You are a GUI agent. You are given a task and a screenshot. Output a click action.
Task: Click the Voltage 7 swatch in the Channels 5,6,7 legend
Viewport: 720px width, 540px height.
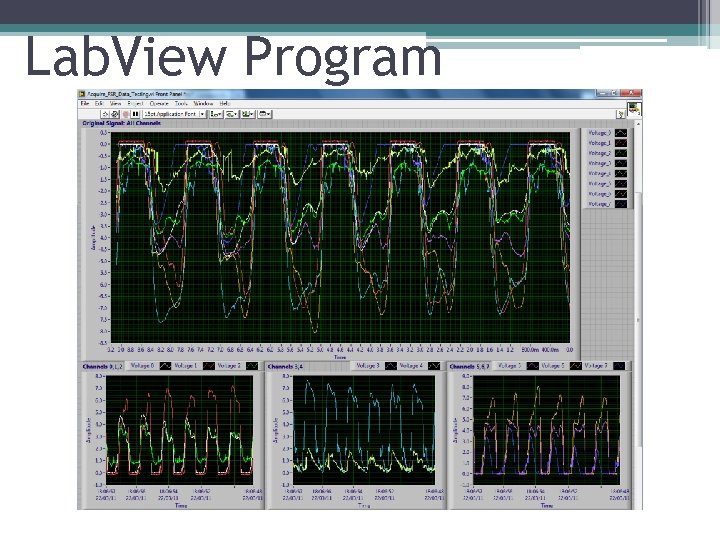[619, 366]
